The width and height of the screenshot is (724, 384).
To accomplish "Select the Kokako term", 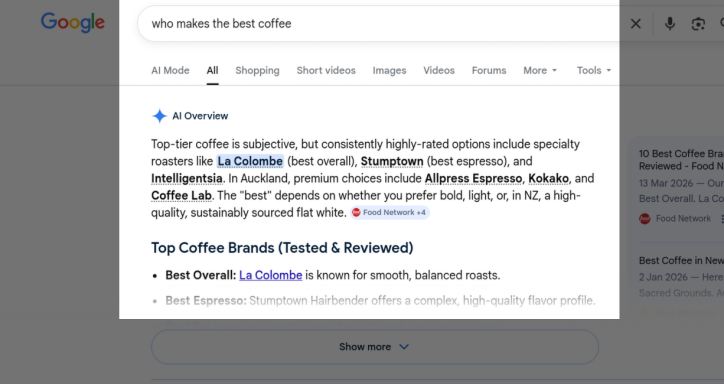I will (x=549, y=178).
